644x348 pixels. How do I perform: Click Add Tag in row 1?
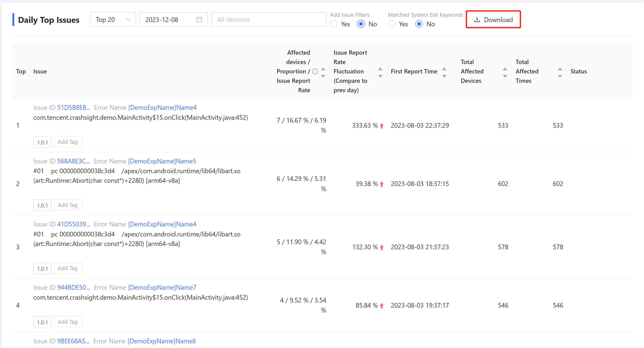pyautogui.click(x=68, y=142)
